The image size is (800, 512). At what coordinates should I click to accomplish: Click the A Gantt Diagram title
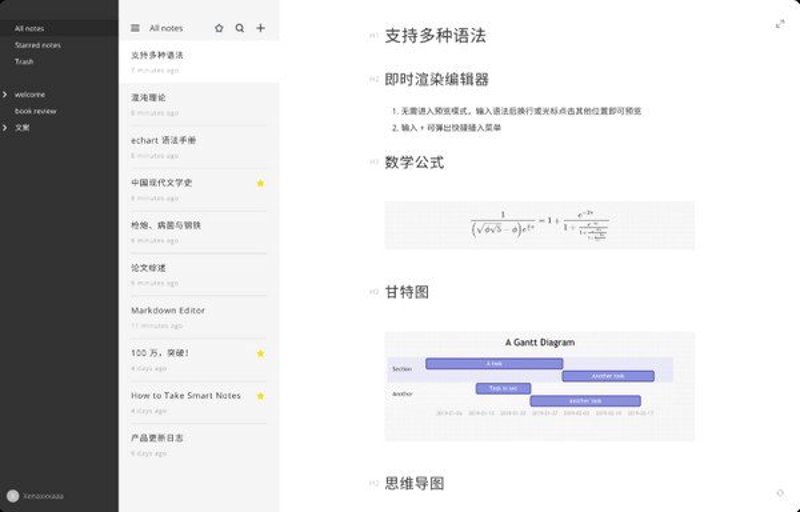(540, 342)
